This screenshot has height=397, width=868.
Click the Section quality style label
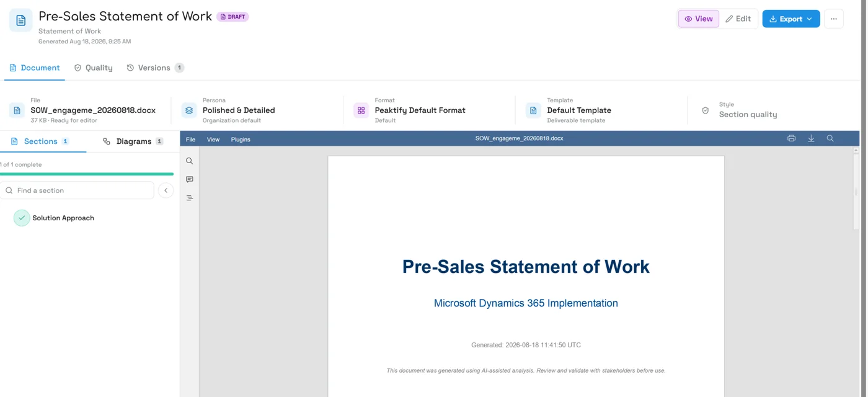tap(748, 115)
